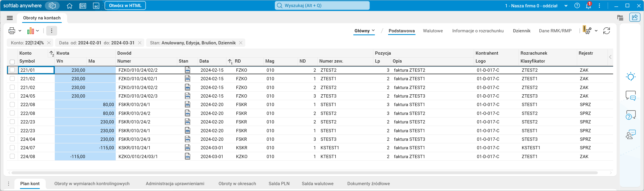The height and width of the screenshot is (191, 644).
Task: Tick the checkbox for account 224/08
Action: 12,156
